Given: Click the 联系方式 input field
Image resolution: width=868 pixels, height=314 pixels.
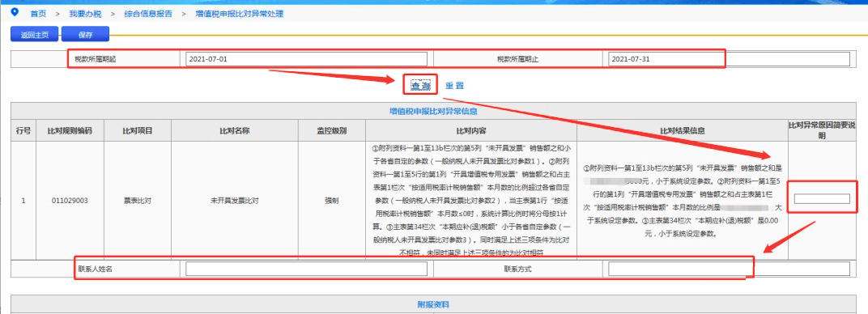Looking at the screenshot, I should [729, 269].
